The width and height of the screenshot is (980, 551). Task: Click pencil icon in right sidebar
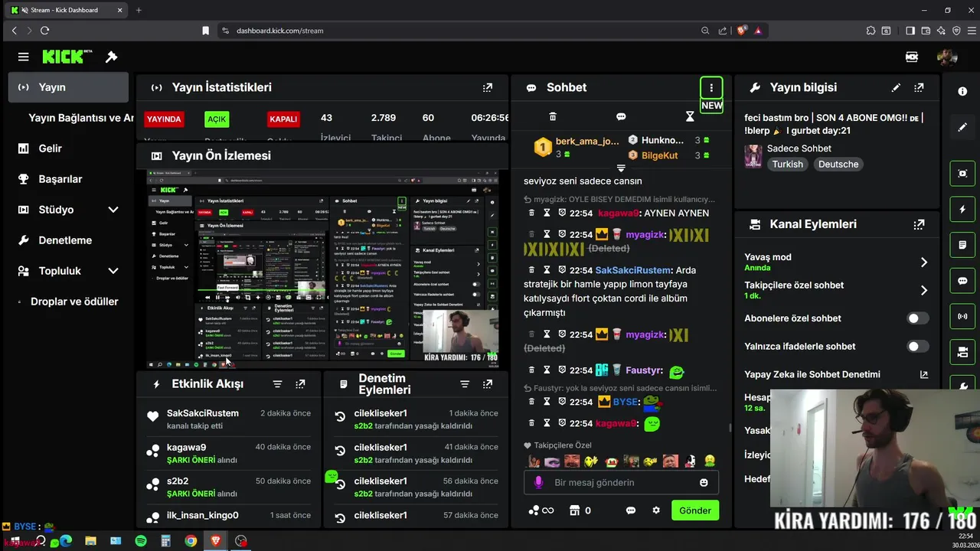[x=962, y=127]
